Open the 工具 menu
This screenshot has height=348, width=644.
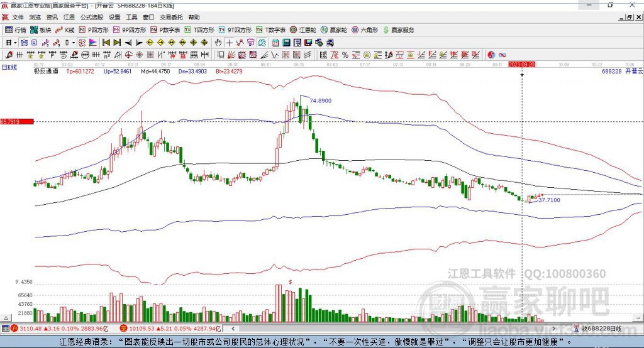(131, 17)
